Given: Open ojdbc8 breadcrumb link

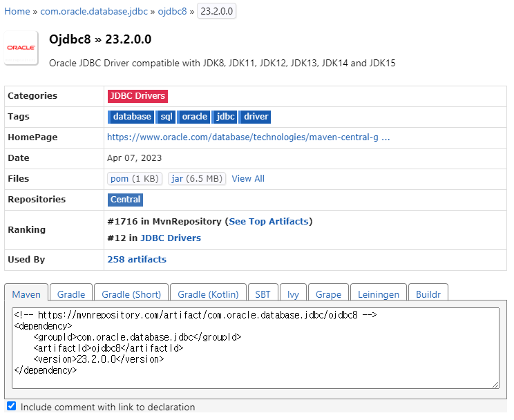Looking at the screenshot, I should pyautogui.click(x=172, y=11).
